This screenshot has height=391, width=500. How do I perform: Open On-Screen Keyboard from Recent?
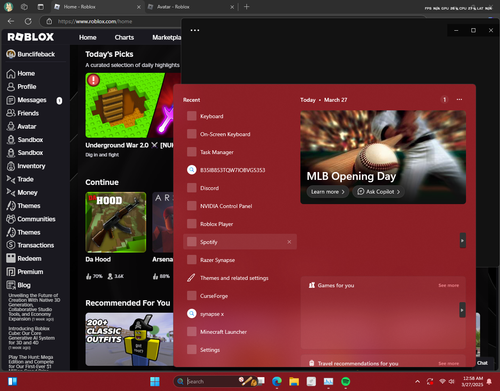click(240, 134)
